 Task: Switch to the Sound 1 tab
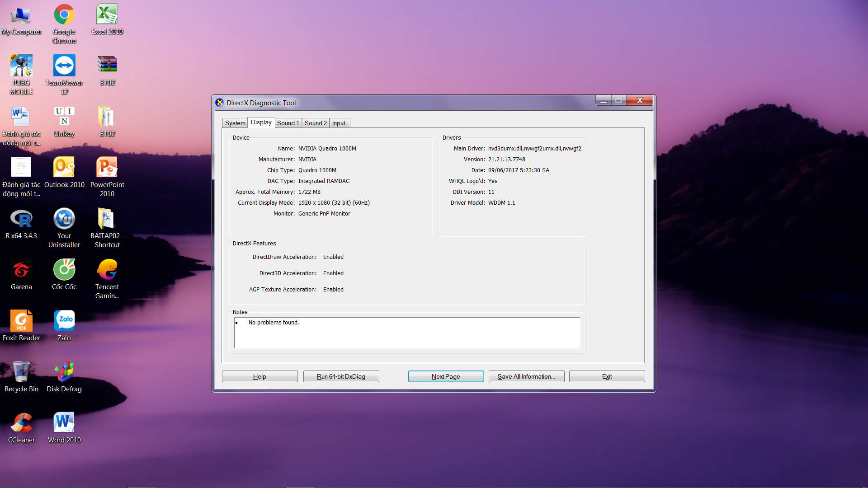pos(288,123)
